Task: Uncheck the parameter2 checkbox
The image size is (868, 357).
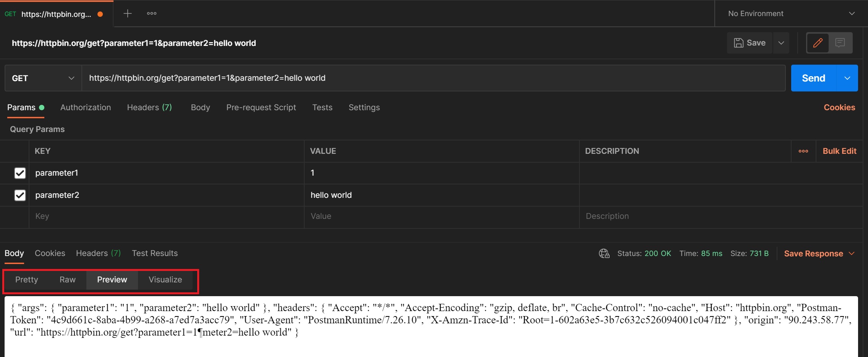Action: [20, 195]
